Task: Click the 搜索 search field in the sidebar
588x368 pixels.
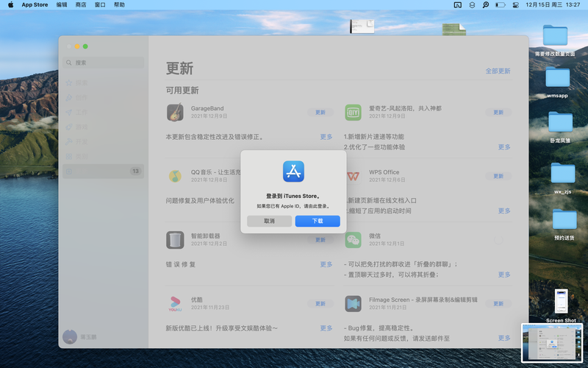Action: [103, 63]
